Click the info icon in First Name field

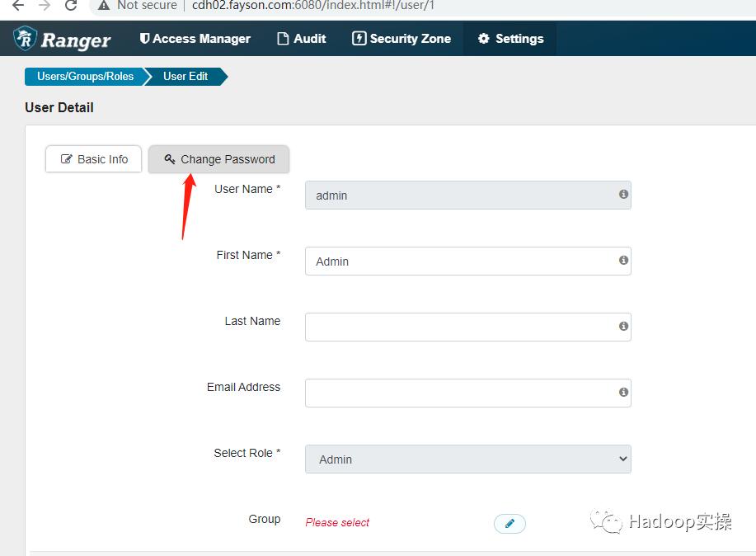(623, 260)
